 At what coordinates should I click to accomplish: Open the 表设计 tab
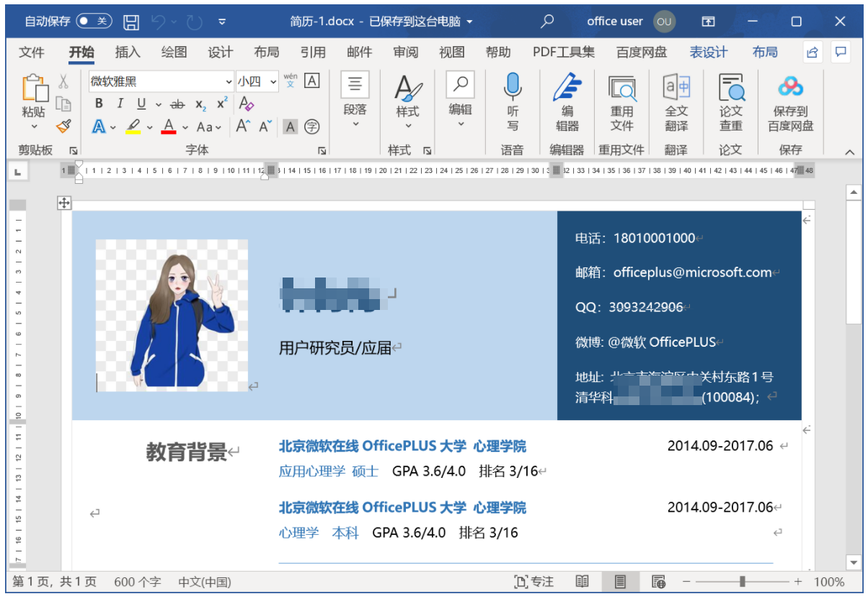click(x=707, y=51)
